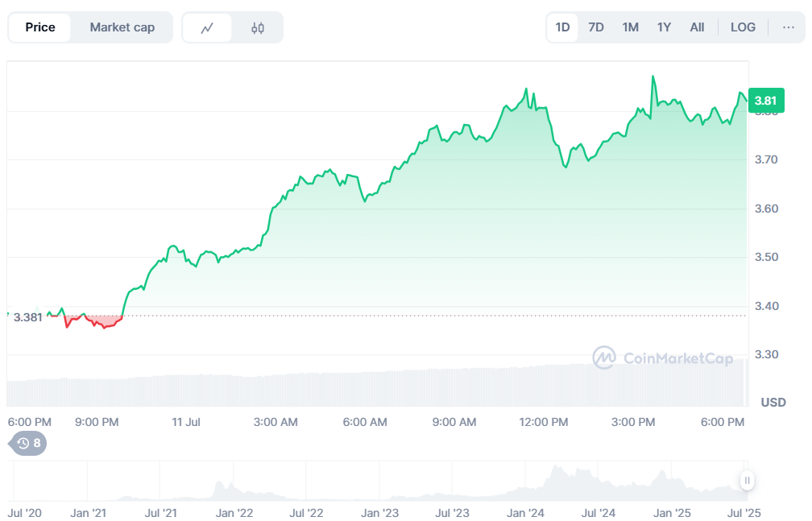Switch to candlestick chart icon
This screenshot has height=521, width=812.
(258, 28)
